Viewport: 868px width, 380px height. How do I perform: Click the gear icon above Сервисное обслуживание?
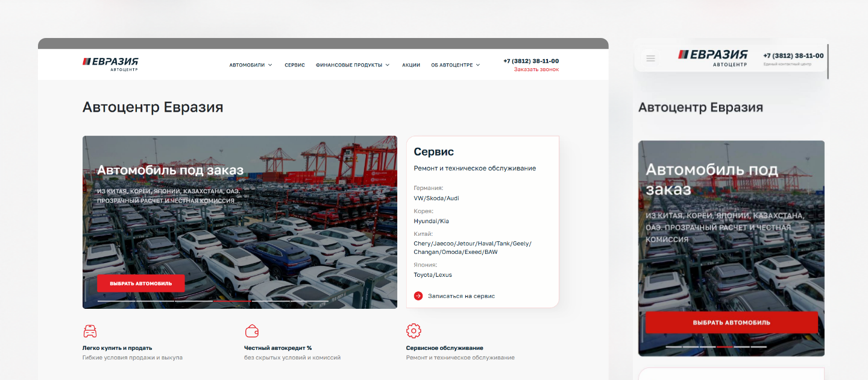(414, 331)
